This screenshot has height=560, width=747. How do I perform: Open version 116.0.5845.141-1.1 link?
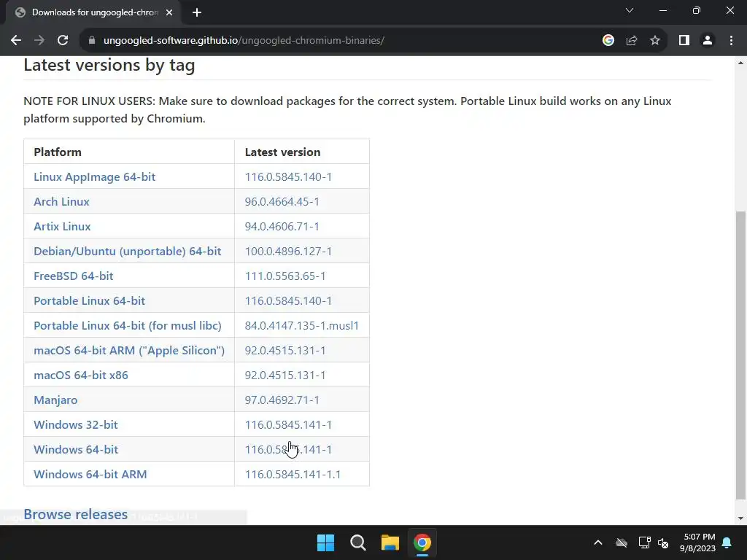pyautogui.click(x=293, y=474)
